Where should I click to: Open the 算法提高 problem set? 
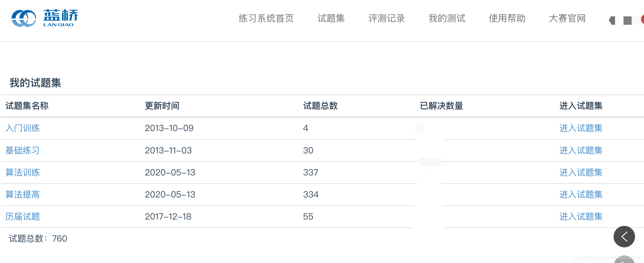pos(22,195)
